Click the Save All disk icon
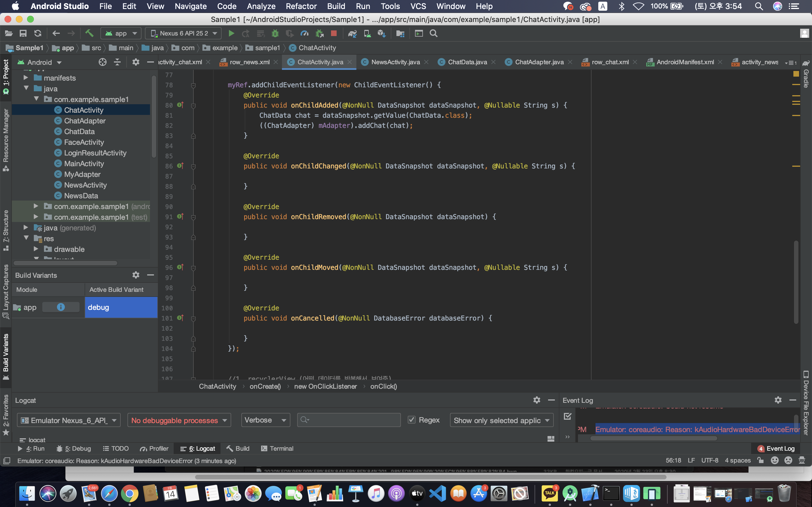Image resolution: width=812 pixels, height=507 pixels. (x=23, y=34)
